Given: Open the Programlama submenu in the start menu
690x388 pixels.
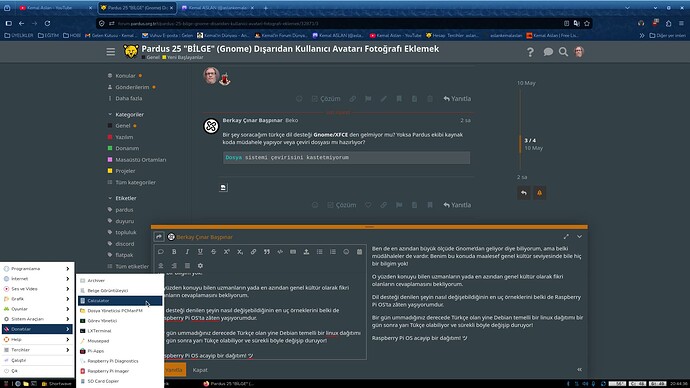Looking at the screenshot, I should tap(37, 268).
